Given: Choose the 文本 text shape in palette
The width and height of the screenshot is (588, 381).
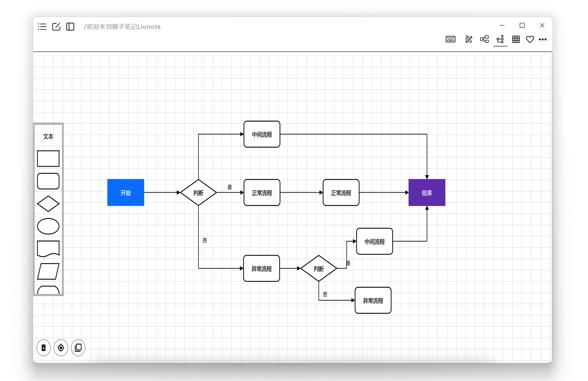Looking at the screenshot, I should 48,136.
